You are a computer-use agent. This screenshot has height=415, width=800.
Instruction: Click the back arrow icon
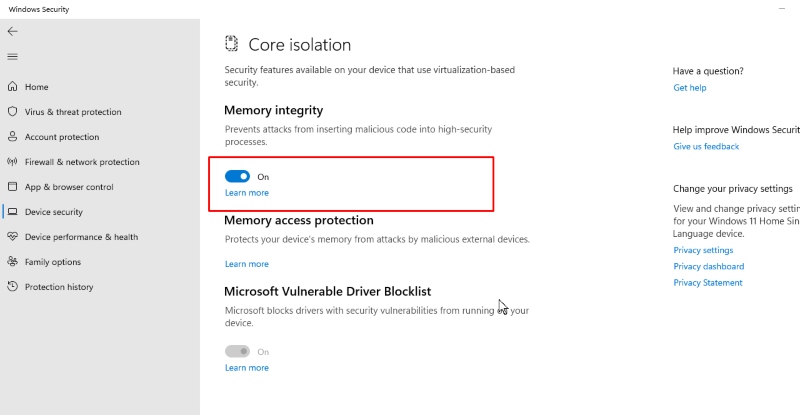click(12, 31)
